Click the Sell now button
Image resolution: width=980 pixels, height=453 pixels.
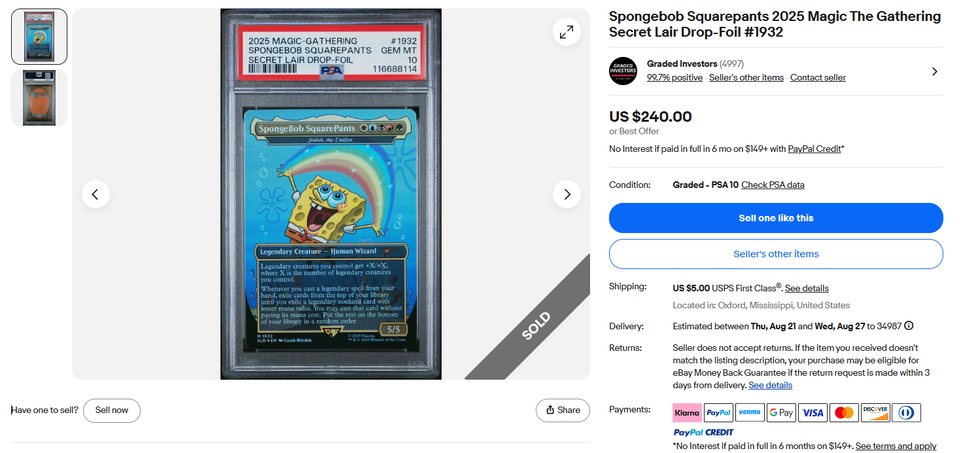[112, 410]
